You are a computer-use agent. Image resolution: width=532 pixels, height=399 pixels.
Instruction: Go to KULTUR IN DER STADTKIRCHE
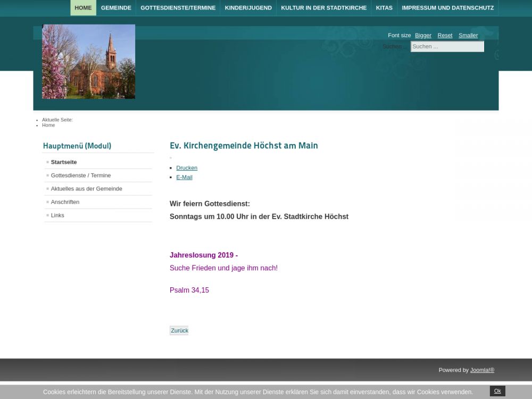tap(323, 8)
